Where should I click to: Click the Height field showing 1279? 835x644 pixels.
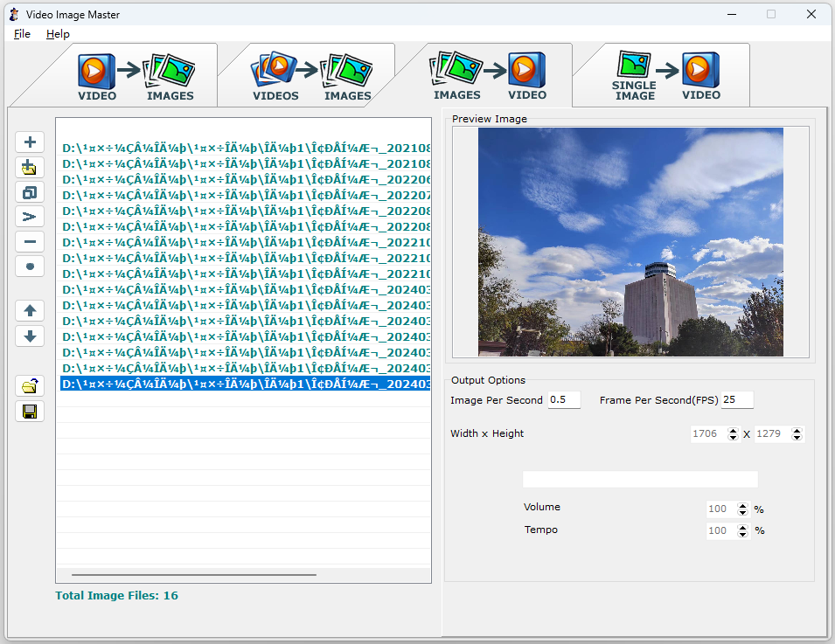click(773, 433)
